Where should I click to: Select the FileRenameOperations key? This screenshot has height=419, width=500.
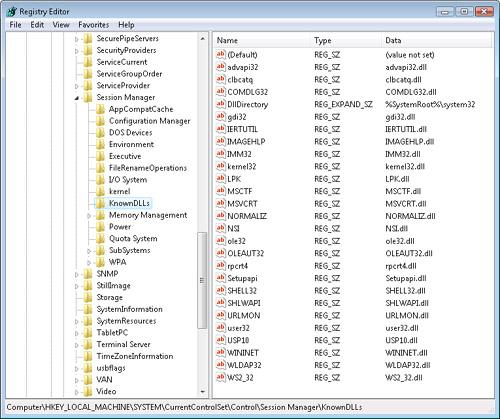(148, 168)
